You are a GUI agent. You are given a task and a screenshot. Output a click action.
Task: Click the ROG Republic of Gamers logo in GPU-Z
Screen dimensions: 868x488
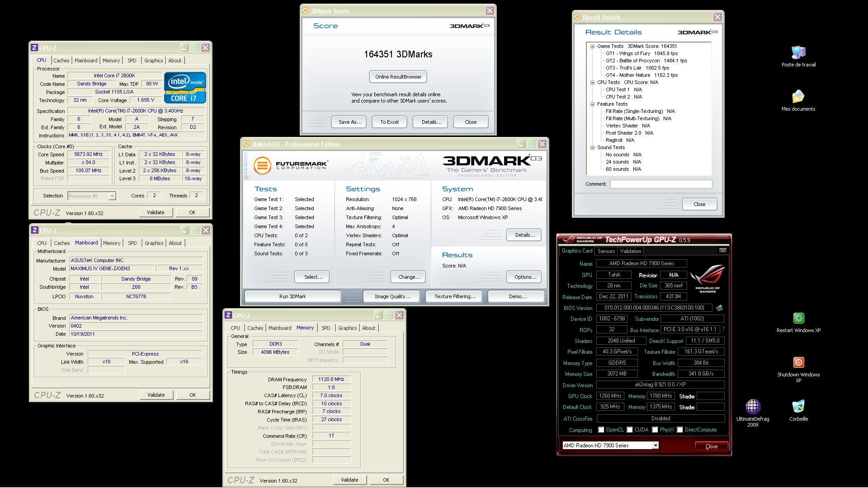tap(708, 279)
